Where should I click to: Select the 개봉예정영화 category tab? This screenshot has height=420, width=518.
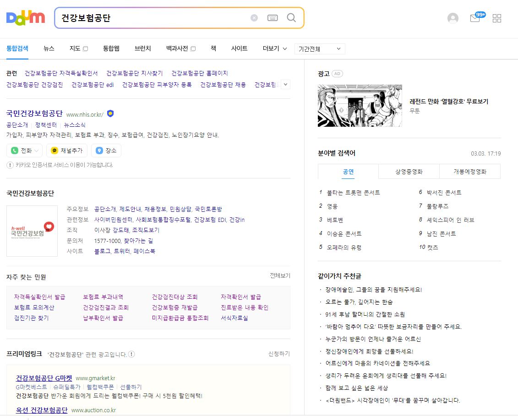pos(470,172)
